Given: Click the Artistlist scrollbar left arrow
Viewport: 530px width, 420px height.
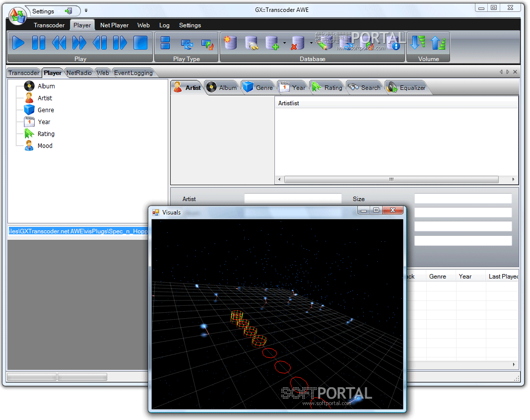Looking at the screenshot, I should pyautogui.click(x=279, y=179).
